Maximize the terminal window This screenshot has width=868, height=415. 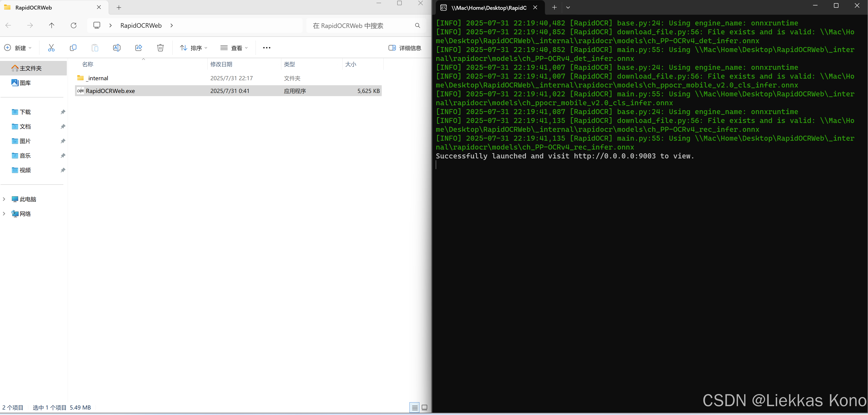[836, 6]
